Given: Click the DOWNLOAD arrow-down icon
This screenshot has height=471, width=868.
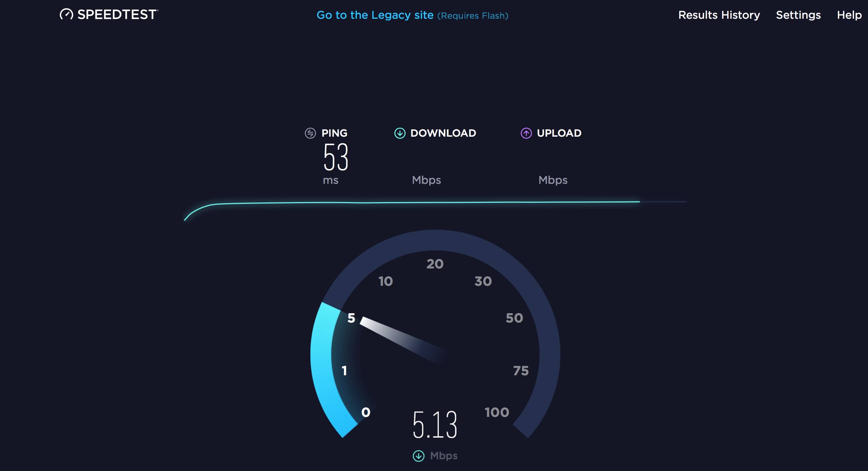Looking at the screenshot, I should (398, 132).
